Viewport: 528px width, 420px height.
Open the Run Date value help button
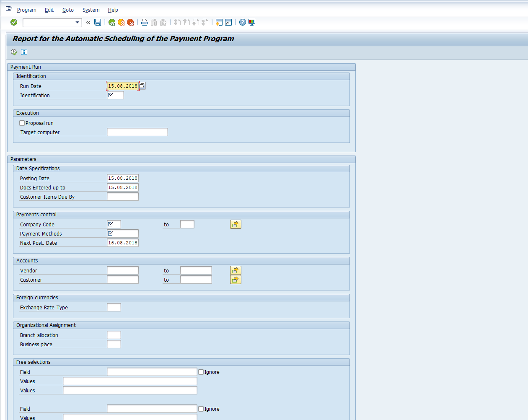click(142, 86)
